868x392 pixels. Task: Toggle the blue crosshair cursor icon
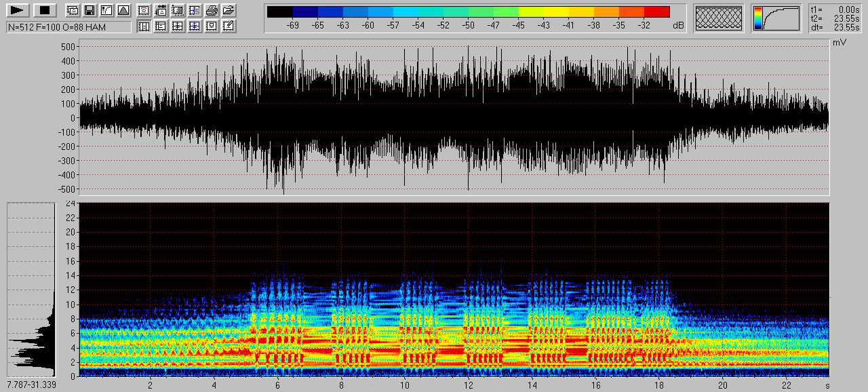pos(195,26)
